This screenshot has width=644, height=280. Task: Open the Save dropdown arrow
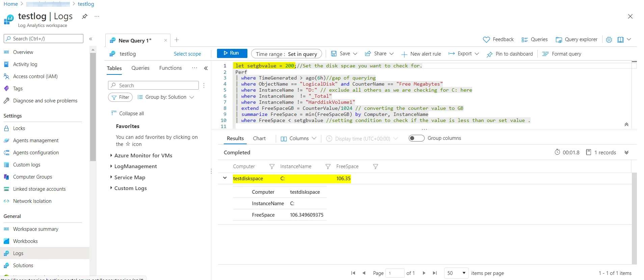click(355, 54)
